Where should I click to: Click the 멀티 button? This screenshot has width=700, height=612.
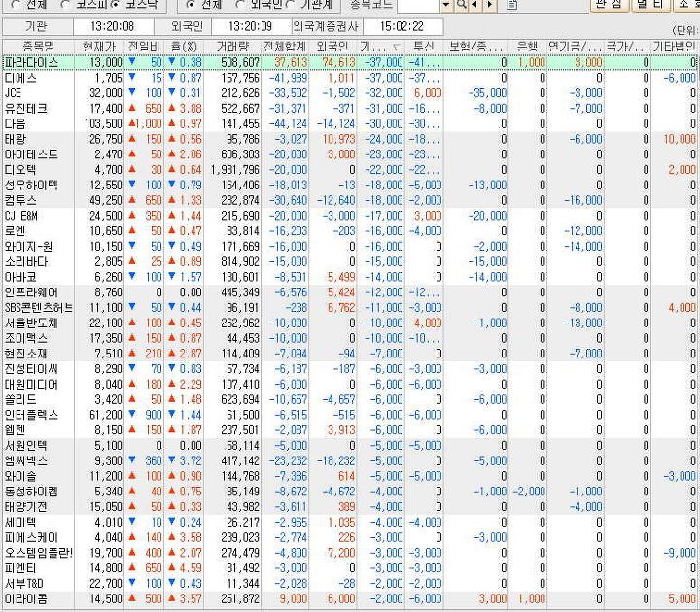(x=650, y=5)
